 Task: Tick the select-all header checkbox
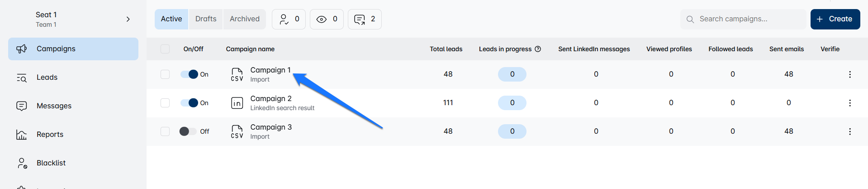[165, 49]
